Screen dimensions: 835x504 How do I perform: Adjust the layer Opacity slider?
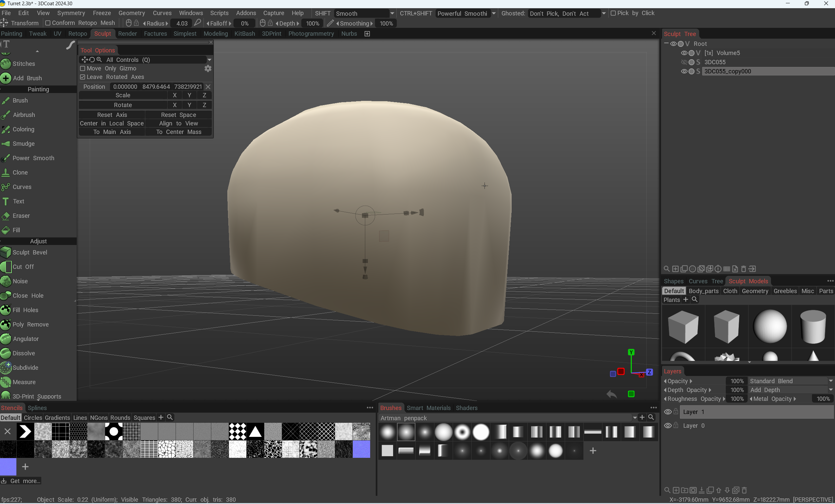(x=678, y=381)
